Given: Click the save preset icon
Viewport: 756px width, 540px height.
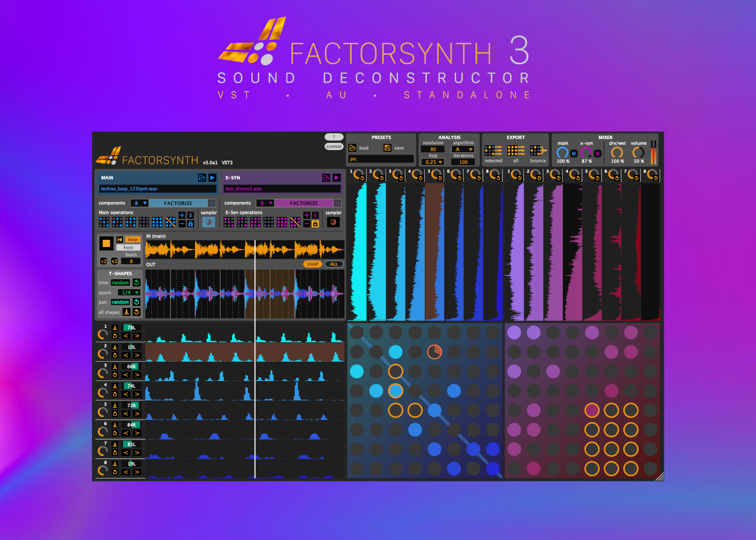Looking at the screenshot, I should coord(388,148).
